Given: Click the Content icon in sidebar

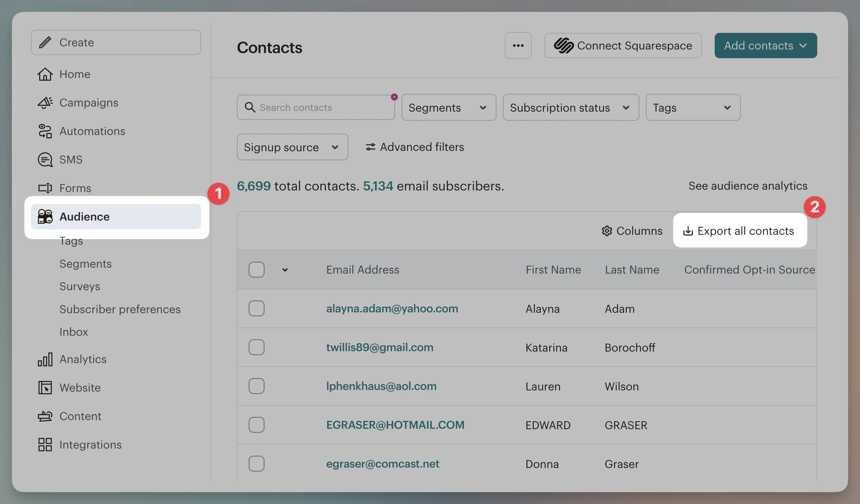Looking at the screenshot, I should click(45, 416).
